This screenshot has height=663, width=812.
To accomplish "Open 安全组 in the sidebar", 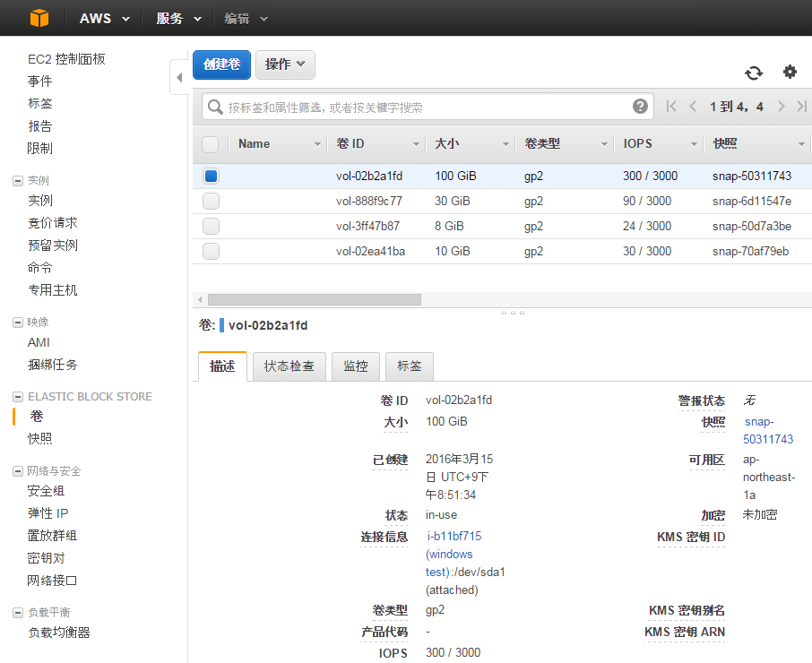I will pos(46,491).
